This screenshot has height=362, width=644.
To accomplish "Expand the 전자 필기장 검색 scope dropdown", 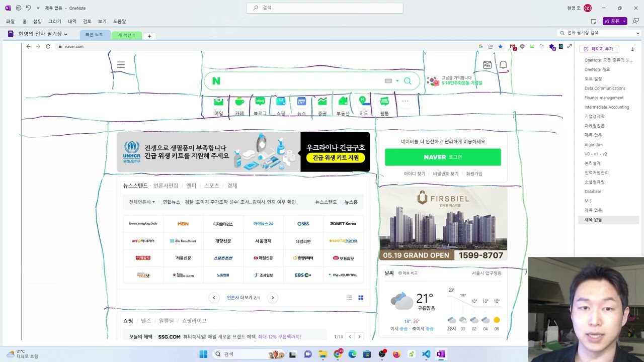I will (x=637, y=33).
